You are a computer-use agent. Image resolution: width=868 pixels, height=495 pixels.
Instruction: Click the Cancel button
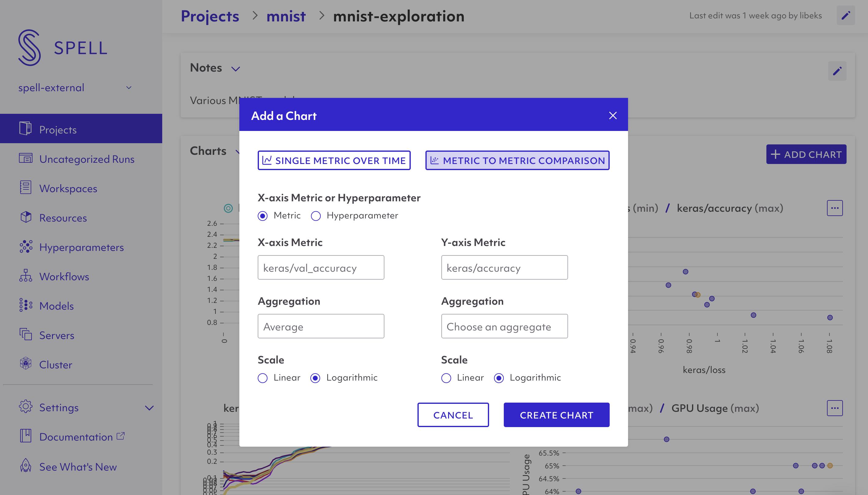[x=453, y=415]
